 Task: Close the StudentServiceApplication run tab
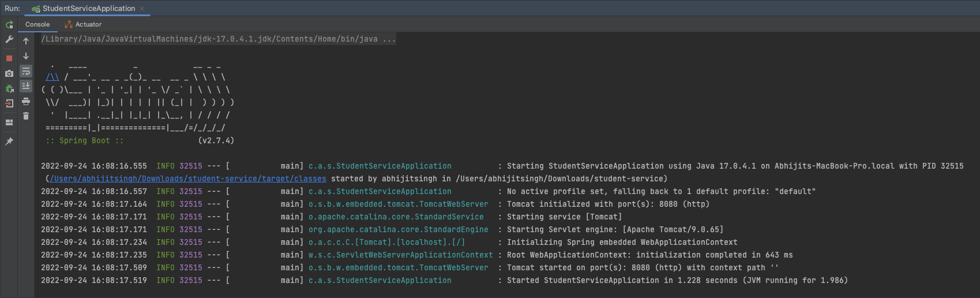[142, 9]
